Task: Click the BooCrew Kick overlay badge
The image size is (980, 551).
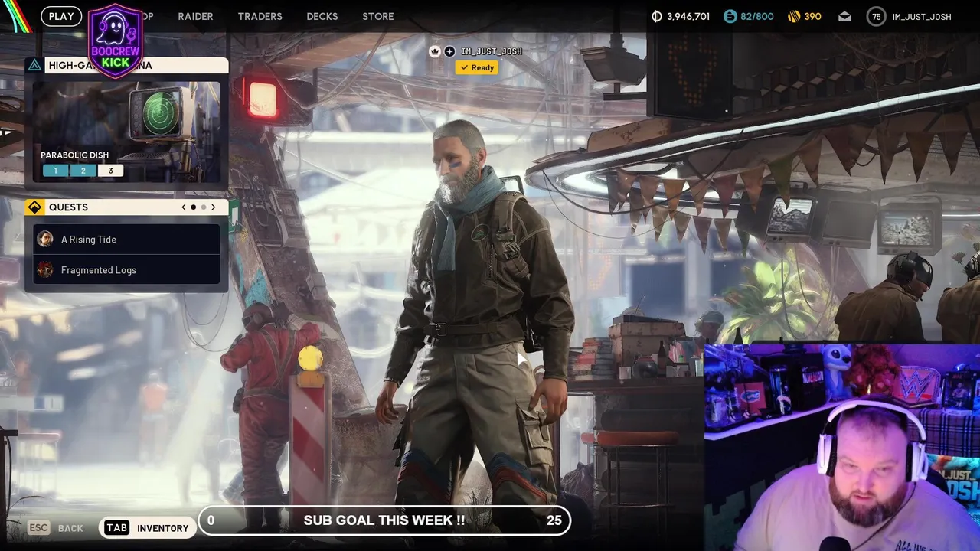Action: pyautogui.click(x=116, y=40)
